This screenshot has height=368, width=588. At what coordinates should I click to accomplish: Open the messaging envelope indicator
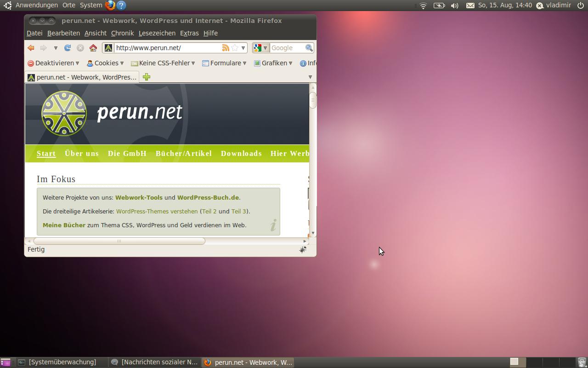(x=470, y=6)
